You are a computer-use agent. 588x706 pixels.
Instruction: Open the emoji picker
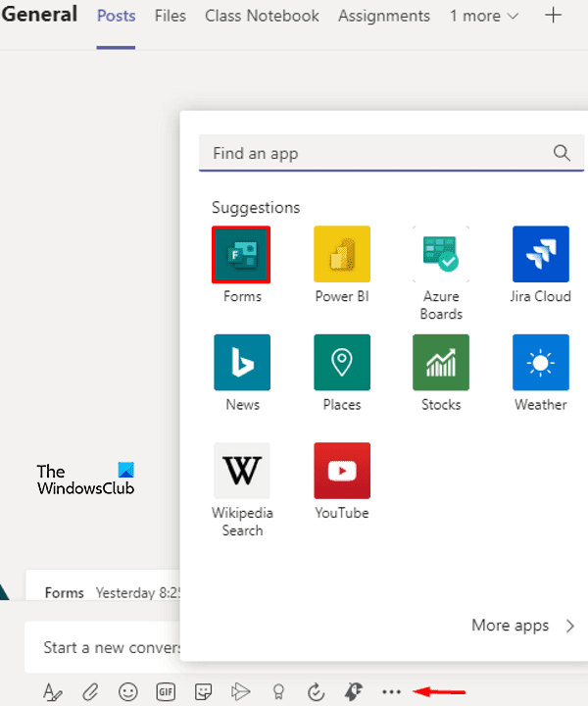tap(128, 691)
